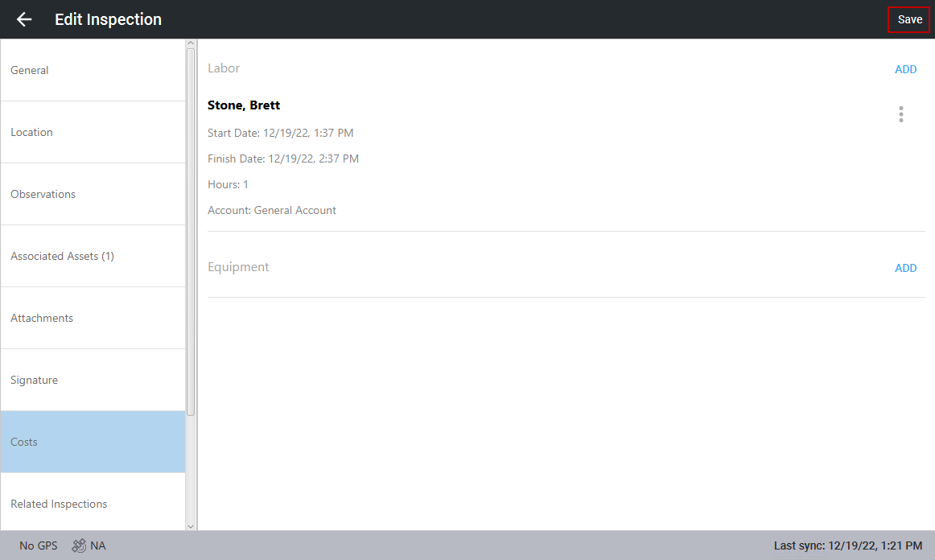935x560 pixels.
Task: Add a new Equipment entry
Action: pos(905,268)
